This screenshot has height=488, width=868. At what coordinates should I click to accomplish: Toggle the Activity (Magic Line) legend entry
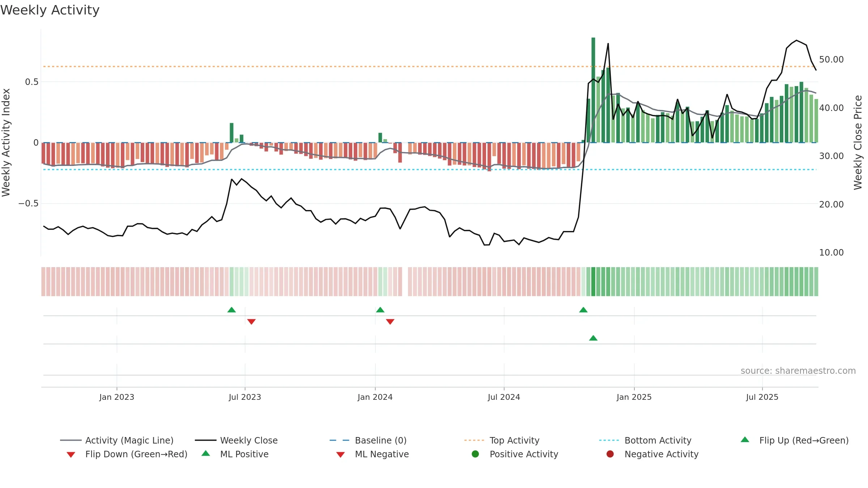pos(117,440)
